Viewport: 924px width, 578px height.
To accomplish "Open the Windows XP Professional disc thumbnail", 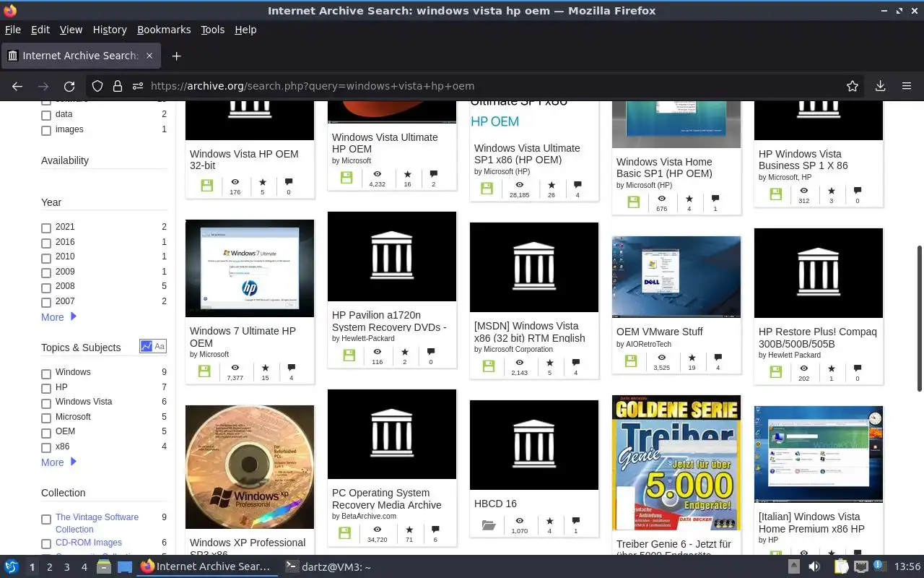I will click(250, 467).
